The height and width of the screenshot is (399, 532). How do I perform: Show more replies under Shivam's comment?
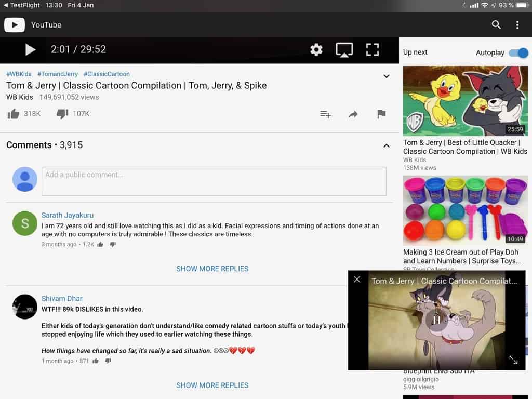(x=212, y=385)
